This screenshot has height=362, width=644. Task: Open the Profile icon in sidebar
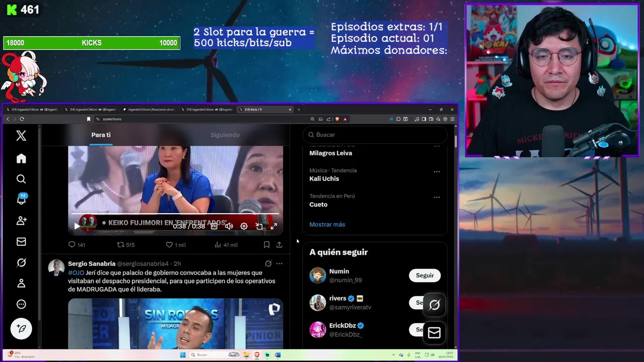[21, 283]
